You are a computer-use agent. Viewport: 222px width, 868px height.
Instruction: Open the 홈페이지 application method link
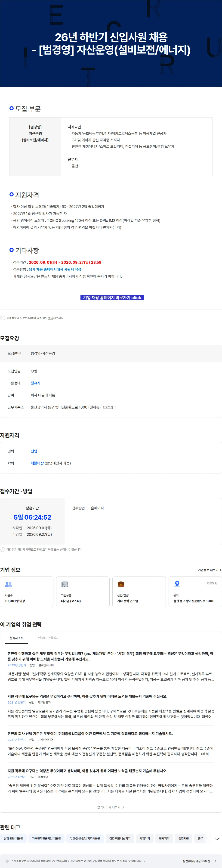[x=97, y=508]
